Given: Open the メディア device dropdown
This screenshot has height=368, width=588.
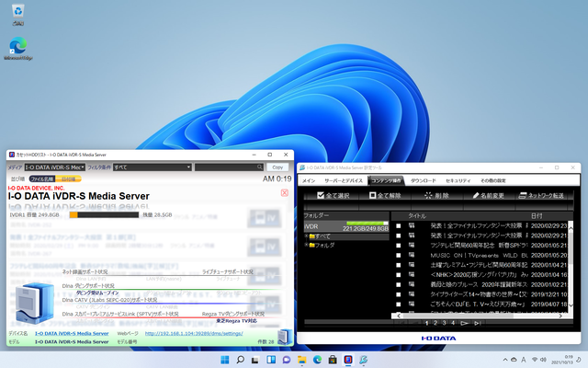Looking at the screenshot, I should 55,167.
